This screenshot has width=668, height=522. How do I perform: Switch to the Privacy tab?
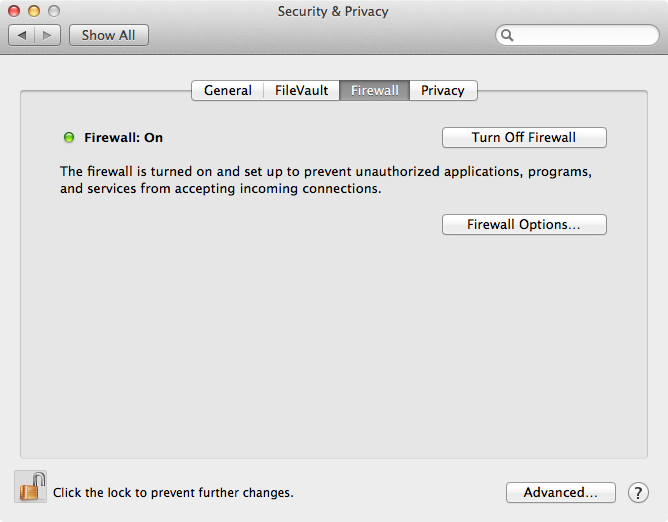[x=443, y=90]
